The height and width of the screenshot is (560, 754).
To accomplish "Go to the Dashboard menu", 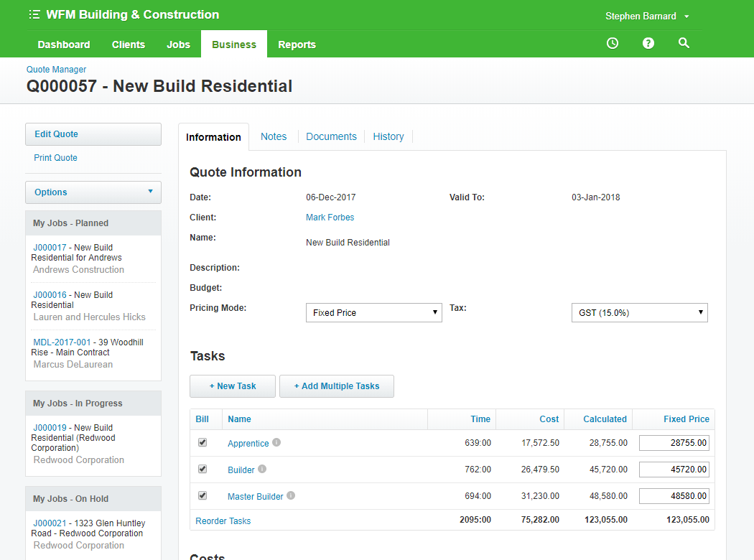I will [64, 45].
